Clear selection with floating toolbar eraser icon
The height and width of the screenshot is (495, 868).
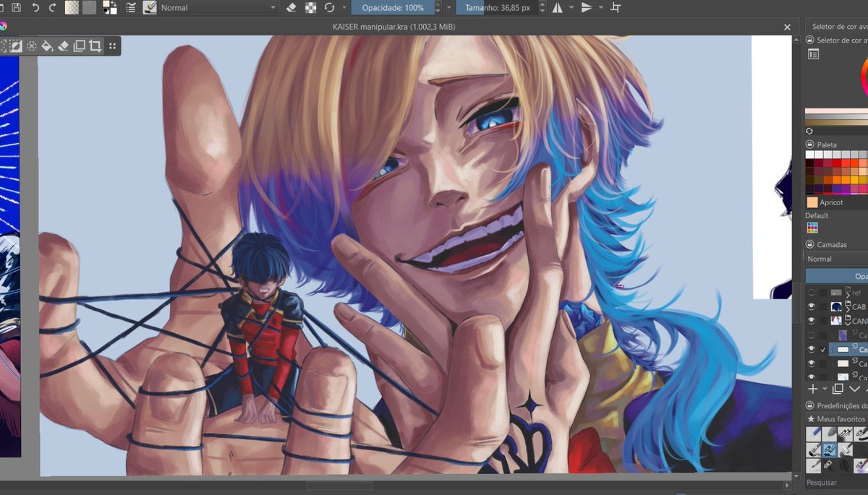click(63, 46)
